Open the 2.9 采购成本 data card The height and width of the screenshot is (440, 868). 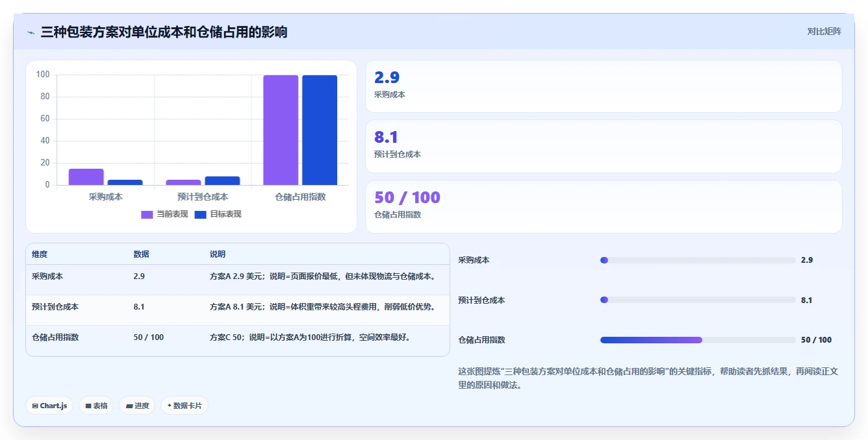click(604, 86)
